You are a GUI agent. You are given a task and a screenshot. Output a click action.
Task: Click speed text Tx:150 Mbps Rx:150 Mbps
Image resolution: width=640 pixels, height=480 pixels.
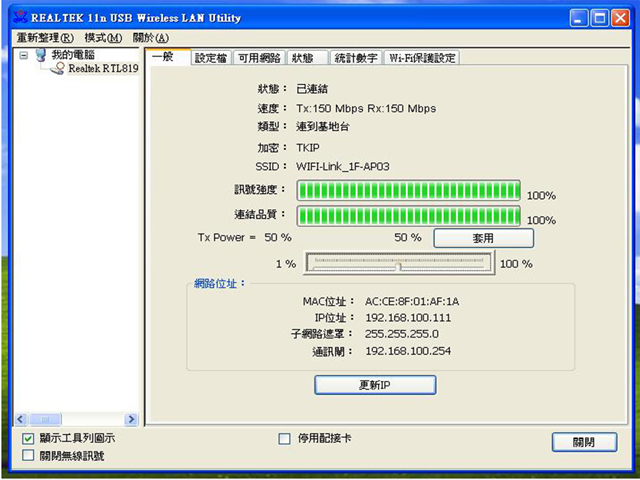point(366,109)
